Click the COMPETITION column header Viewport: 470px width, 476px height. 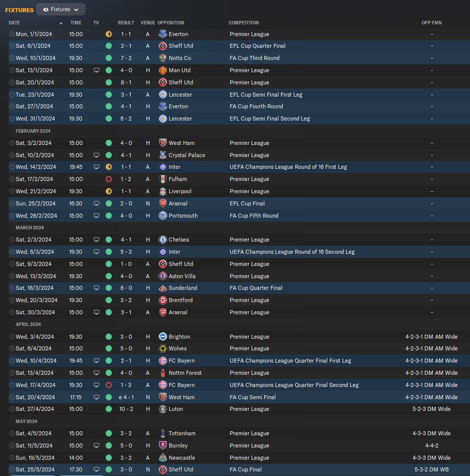coord(244,23)
